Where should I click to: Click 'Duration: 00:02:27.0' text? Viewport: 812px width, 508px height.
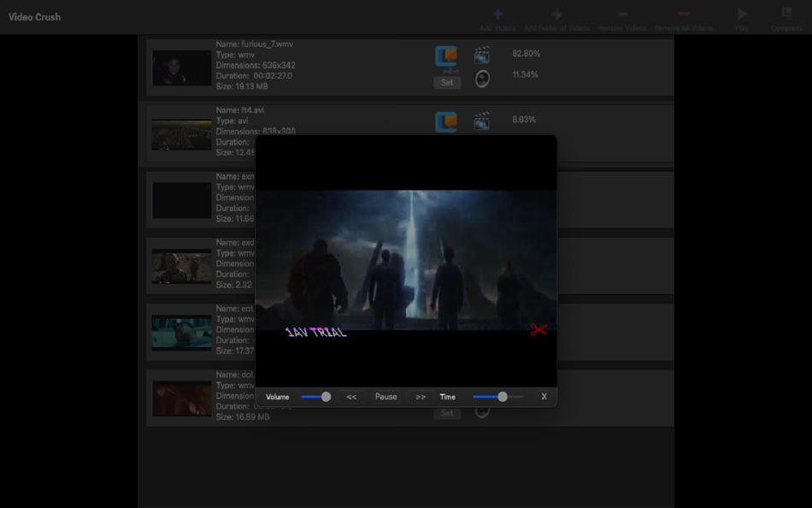[254, 75]
